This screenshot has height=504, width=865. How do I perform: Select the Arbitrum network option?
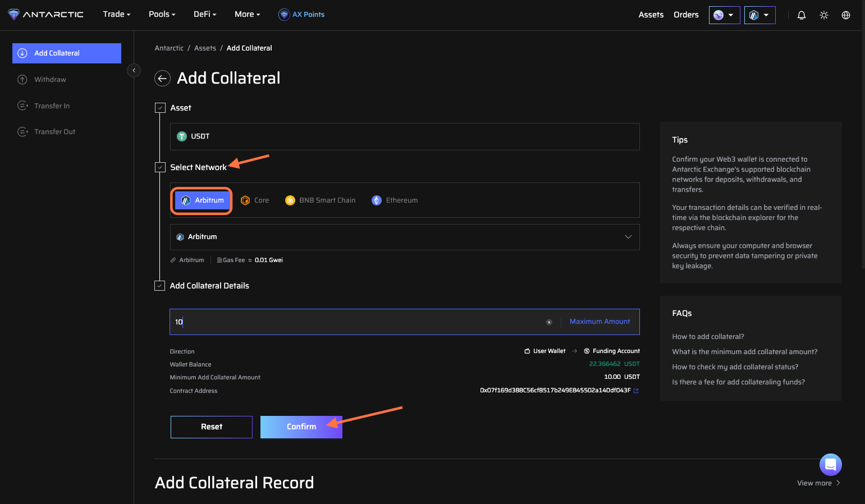(x=202, y=200)
